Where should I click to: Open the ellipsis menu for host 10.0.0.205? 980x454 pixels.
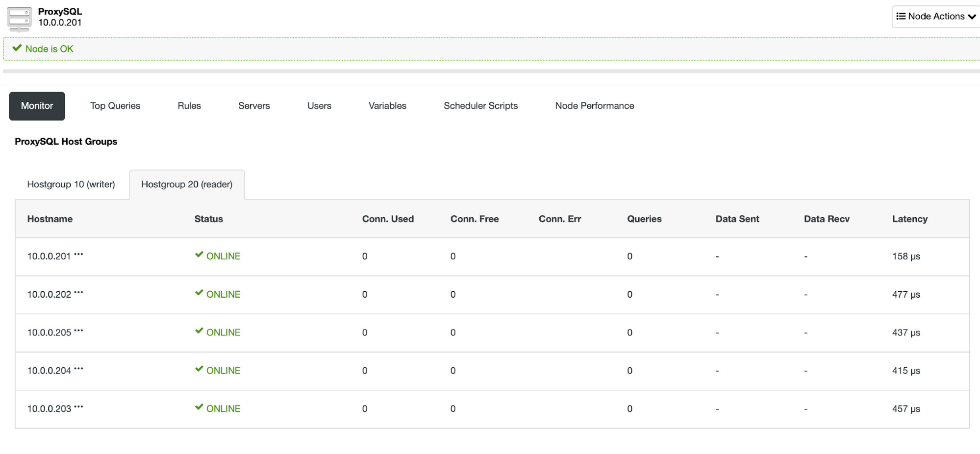pyautogui.click(x=78, y=330)
